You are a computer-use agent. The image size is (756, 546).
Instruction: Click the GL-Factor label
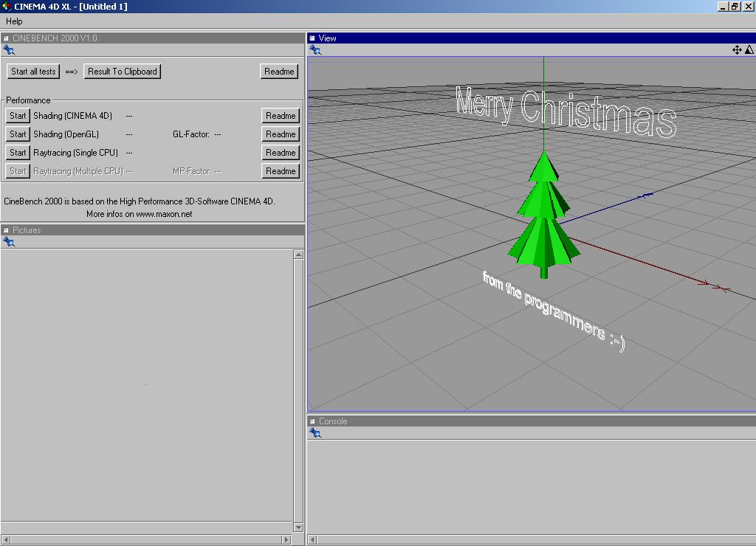(x=191, y=134)
